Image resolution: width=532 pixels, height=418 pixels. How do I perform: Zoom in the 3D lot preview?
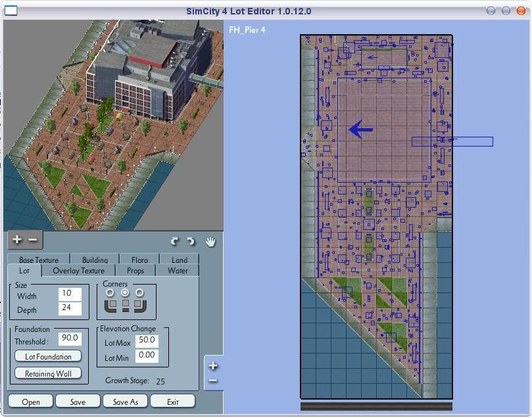[16, 240]
